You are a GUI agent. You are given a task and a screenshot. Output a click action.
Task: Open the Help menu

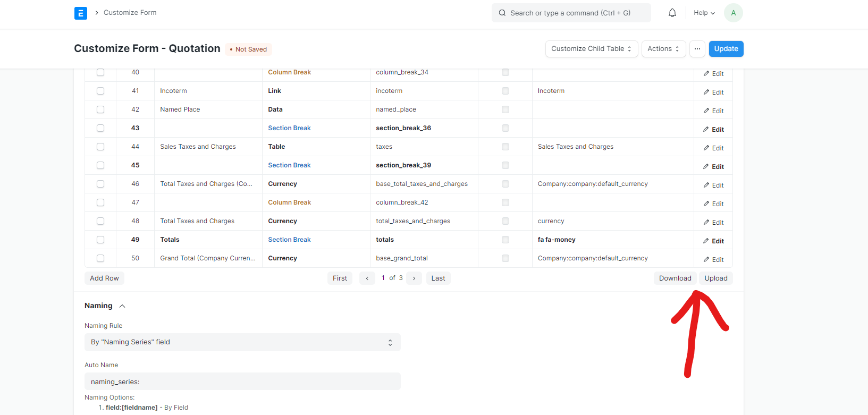(704, 13)
